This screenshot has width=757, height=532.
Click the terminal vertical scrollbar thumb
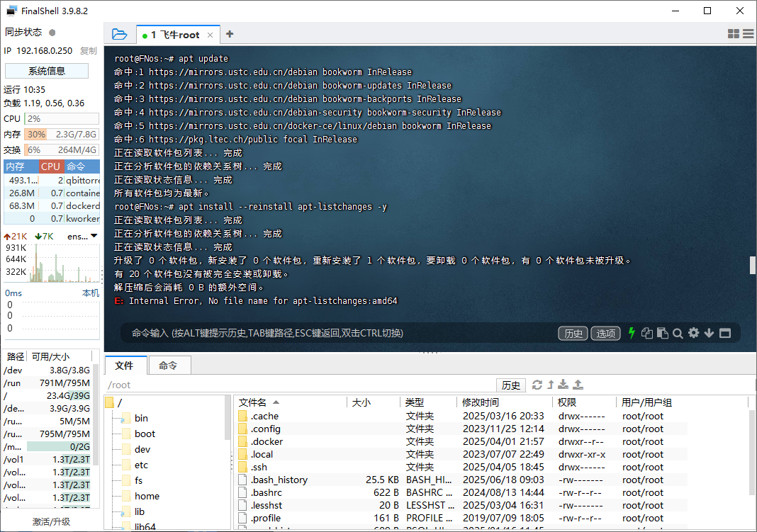click(x=753, y=265)
